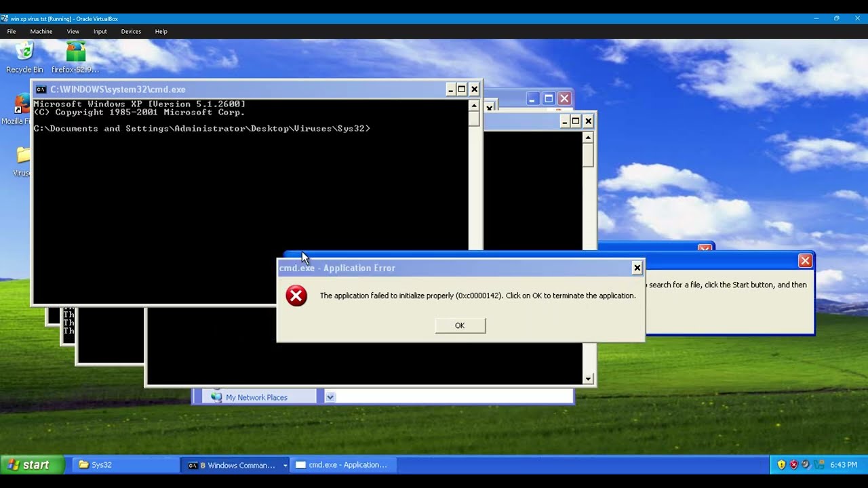Viewport: 868px width, 488px height.
Task: Close the cmd.exe Application Error dialog
Action: (637, 268)
